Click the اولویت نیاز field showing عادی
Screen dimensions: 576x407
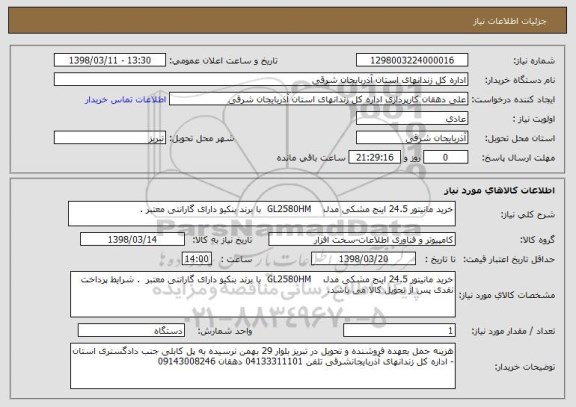coord(412,119)
